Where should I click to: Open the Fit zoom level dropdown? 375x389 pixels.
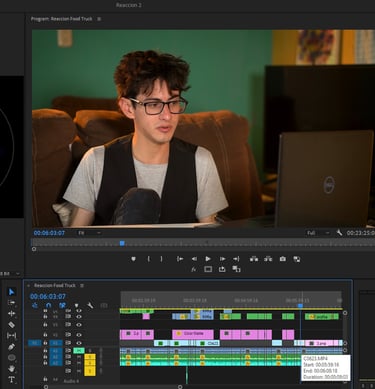point(89,233)
